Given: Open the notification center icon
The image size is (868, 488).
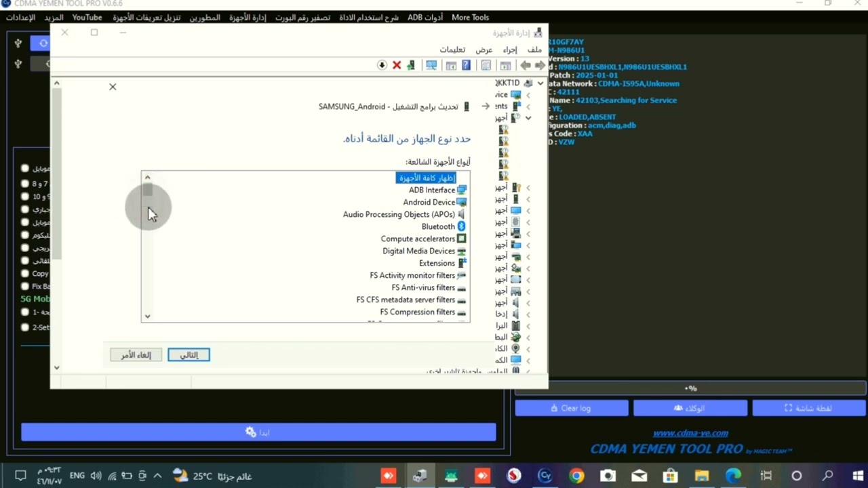Looking at the screenshot, I should (20, 476).
